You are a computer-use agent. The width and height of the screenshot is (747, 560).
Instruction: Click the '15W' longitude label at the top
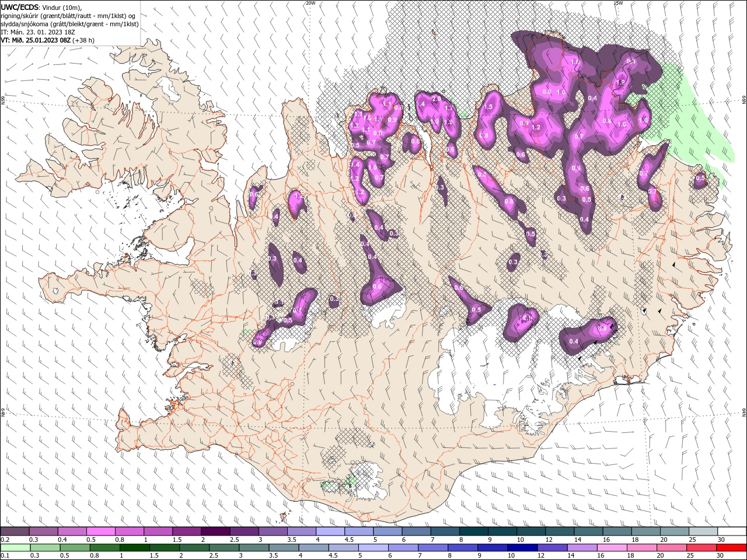[618, 3]
